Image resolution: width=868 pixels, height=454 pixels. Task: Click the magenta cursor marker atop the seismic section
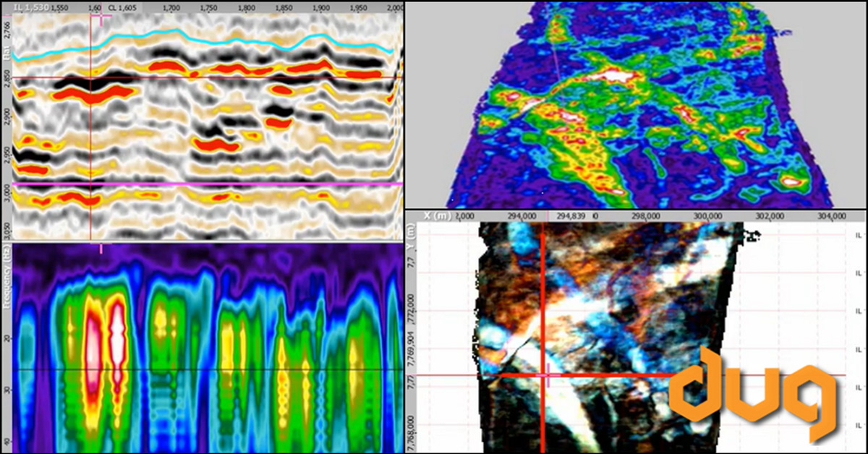(100, 17)
